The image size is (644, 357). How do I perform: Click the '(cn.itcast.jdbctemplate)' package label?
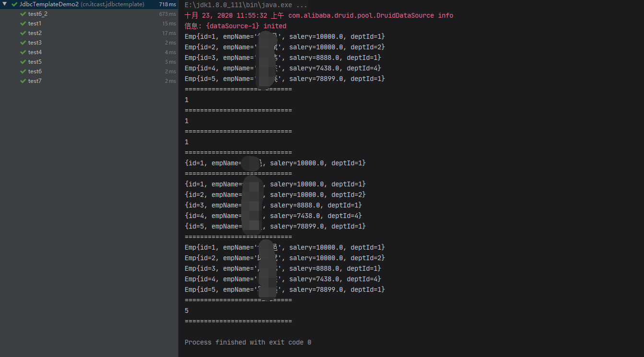112,4
